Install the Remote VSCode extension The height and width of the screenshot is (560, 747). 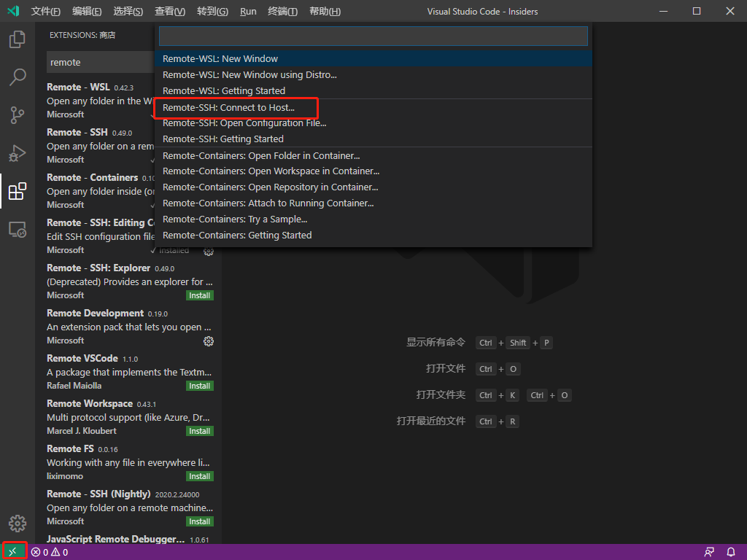(x=200, y=386)
